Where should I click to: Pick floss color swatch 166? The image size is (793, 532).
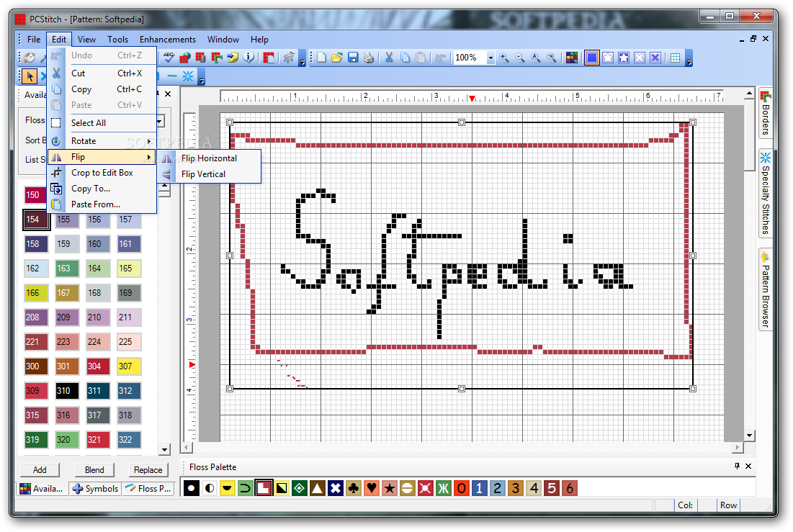coord(36,293)
